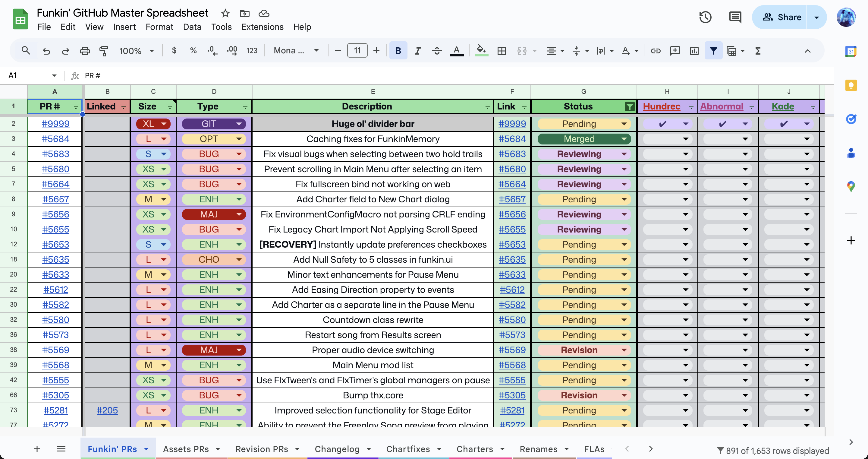This screenshot has width=868, height=459.
Task: Toggle the filter funnel in toolbar
Action: (713, 51)
